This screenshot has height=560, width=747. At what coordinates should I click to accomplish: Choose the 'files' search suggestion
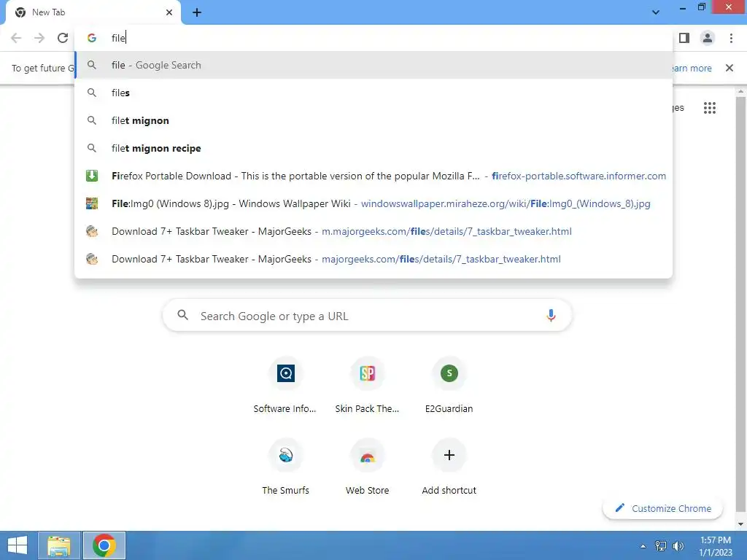(x=373, y=93)
